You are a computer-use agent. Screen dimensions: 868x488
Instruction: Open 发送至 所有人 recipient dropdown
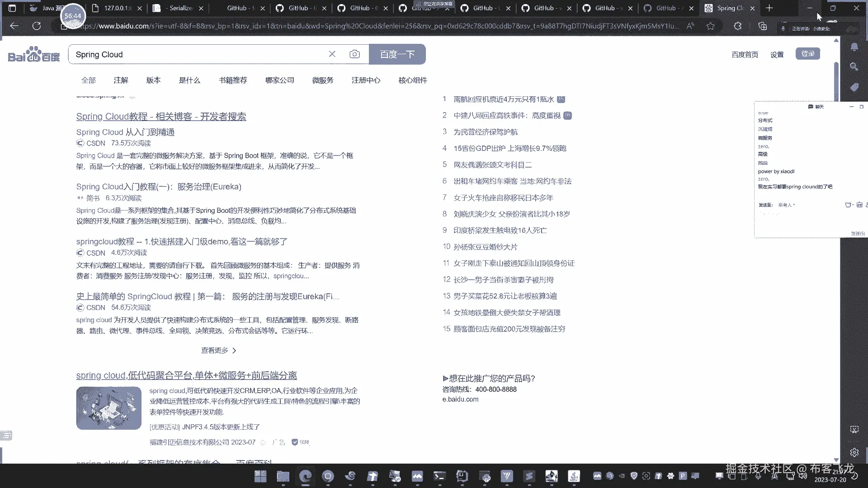click(786, 205)
